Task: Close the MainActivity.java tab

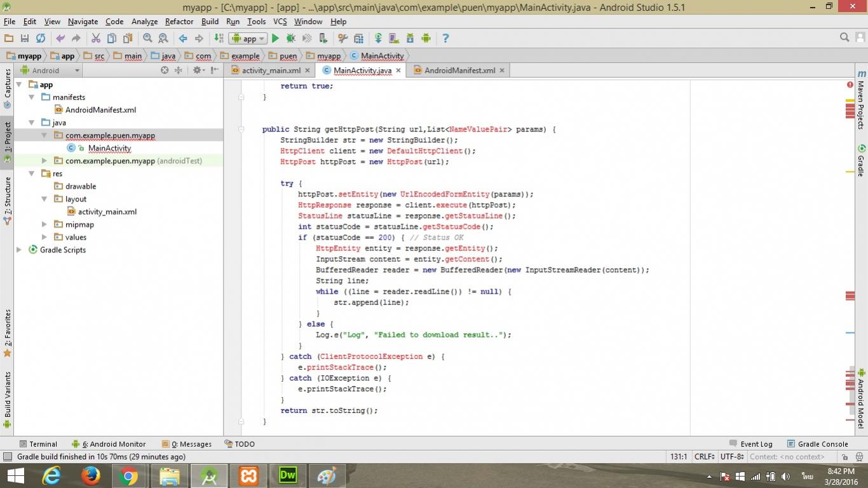Action: 399,71
